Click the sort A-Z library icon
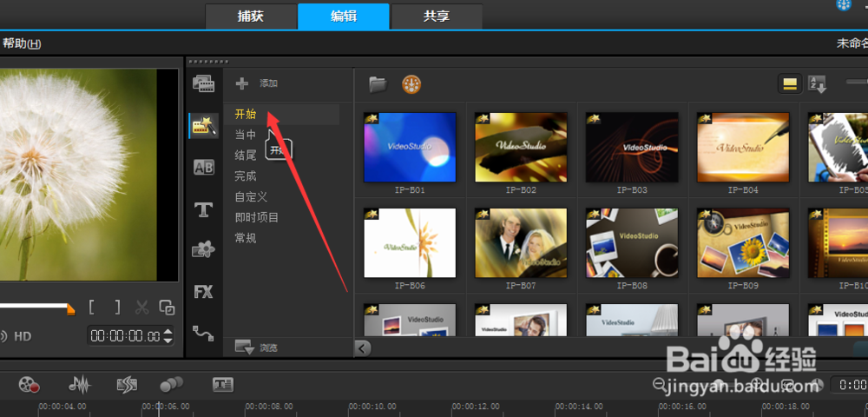The image size is (868, 417). click(x=817, y=84)
